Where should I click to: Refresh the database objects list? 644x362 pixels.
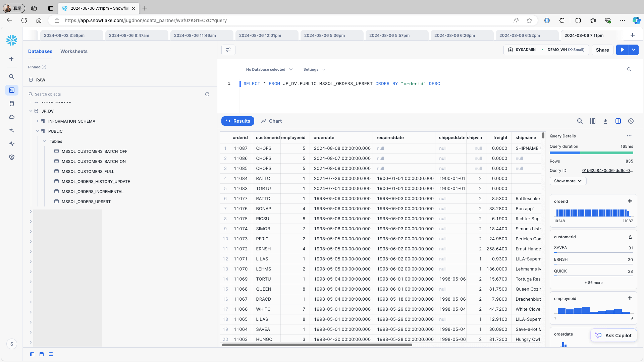207,94
